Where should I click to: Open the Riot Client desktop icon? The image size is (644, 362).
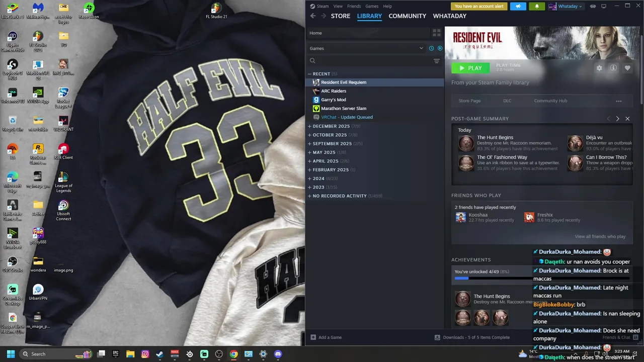click(x=63, y=152)
